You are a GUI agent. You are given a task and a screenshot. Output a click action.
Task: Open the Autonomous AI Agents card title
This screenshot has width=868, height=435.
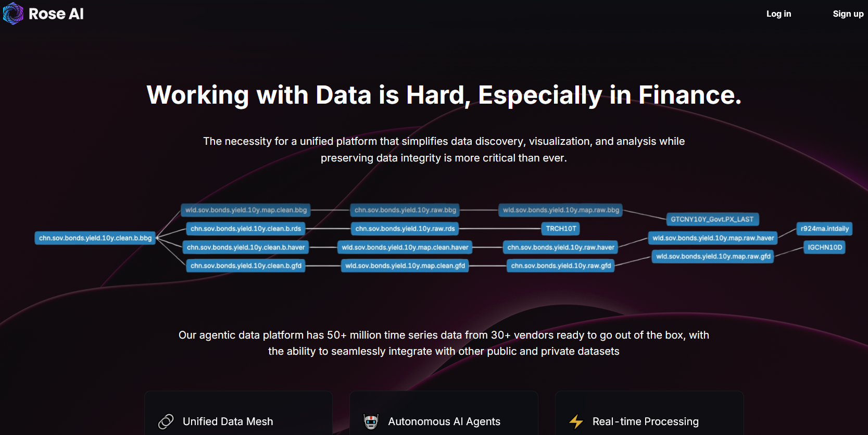tap(444, 421)
